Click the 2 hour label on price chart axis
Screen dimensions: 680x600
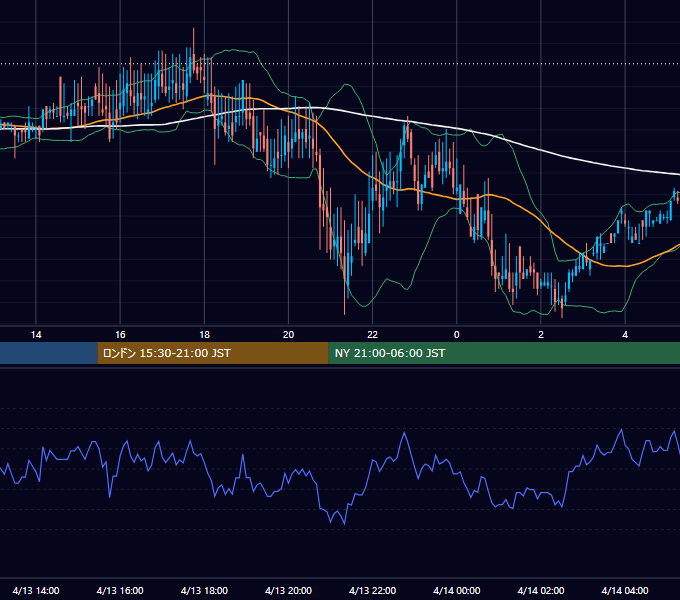click(541, 335)
